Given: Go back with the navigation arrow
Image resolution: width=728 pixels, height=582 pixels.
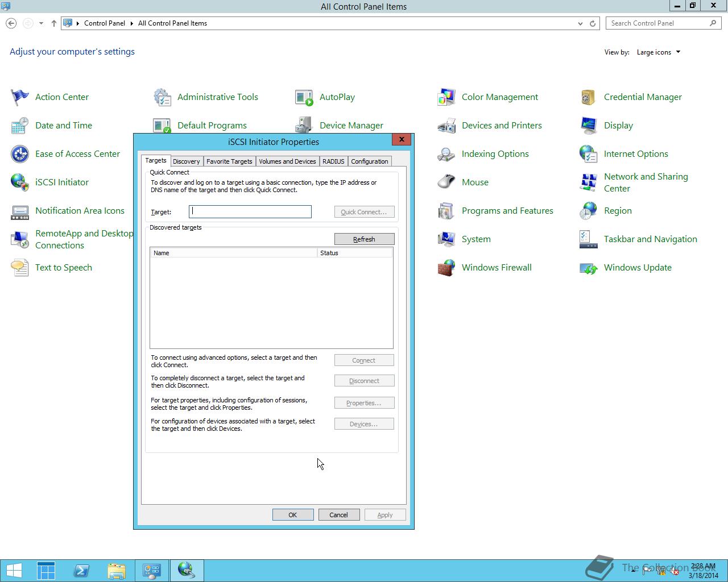Looking at the screenshot, I should click(x=11, y=23).
